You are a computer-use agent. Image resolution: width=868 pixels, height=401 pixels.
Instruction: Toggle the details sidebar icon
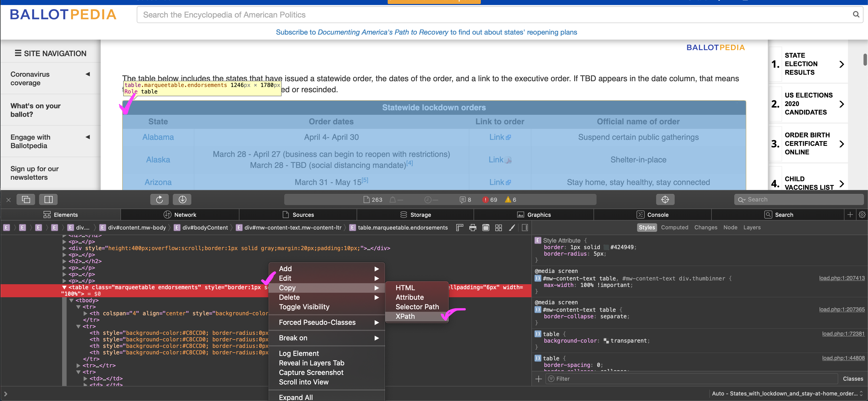point(525,228)
